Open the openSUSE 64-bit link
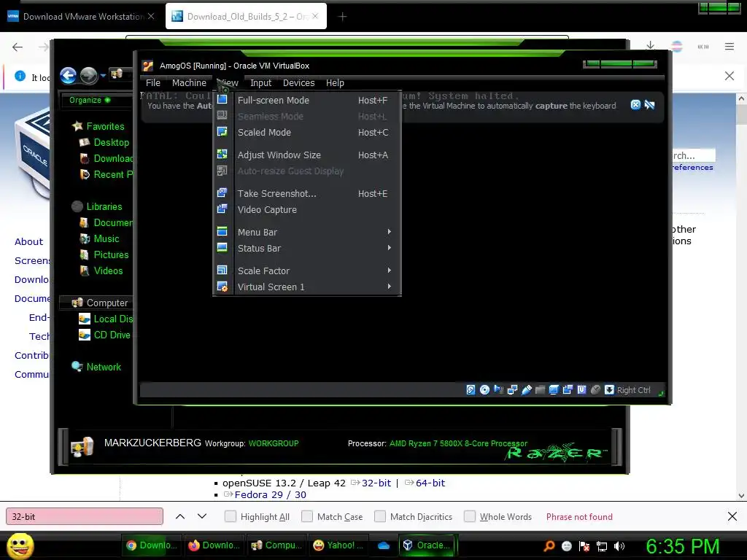 pyautogui.click(x=430, y=483)
